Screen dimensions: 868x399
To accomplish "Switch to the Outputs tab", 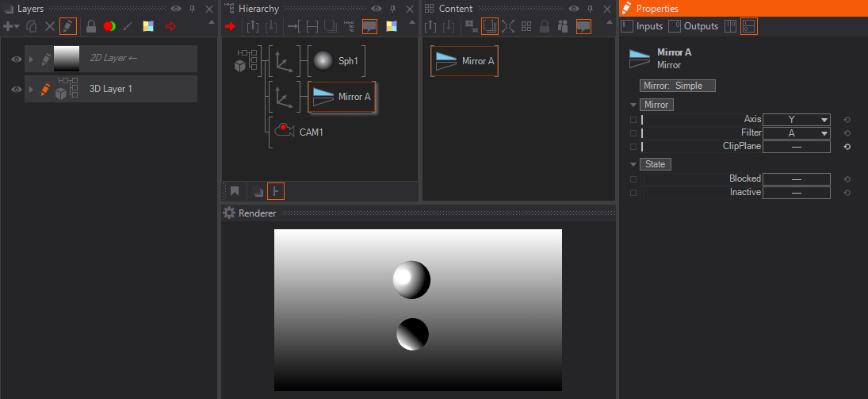I will coord(694,26).
